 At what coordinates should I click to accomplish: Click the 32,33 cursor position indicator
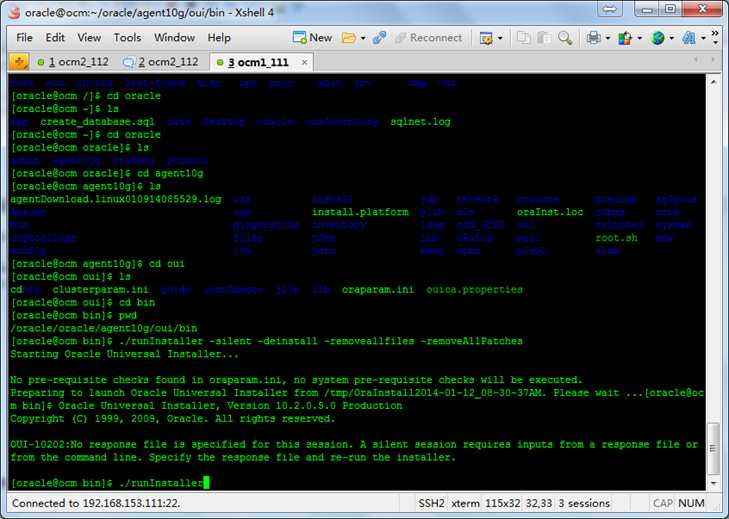click(539, 503)
